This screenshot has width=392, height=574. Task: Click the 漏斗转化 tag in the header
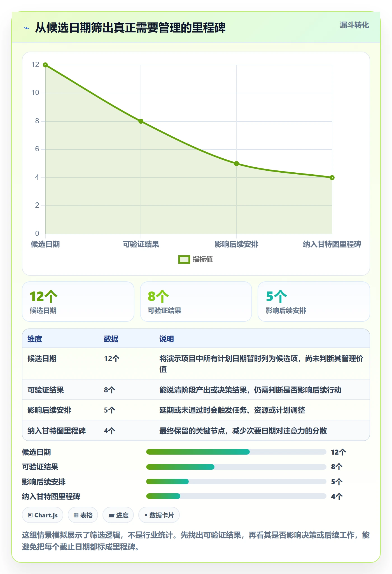354,25
